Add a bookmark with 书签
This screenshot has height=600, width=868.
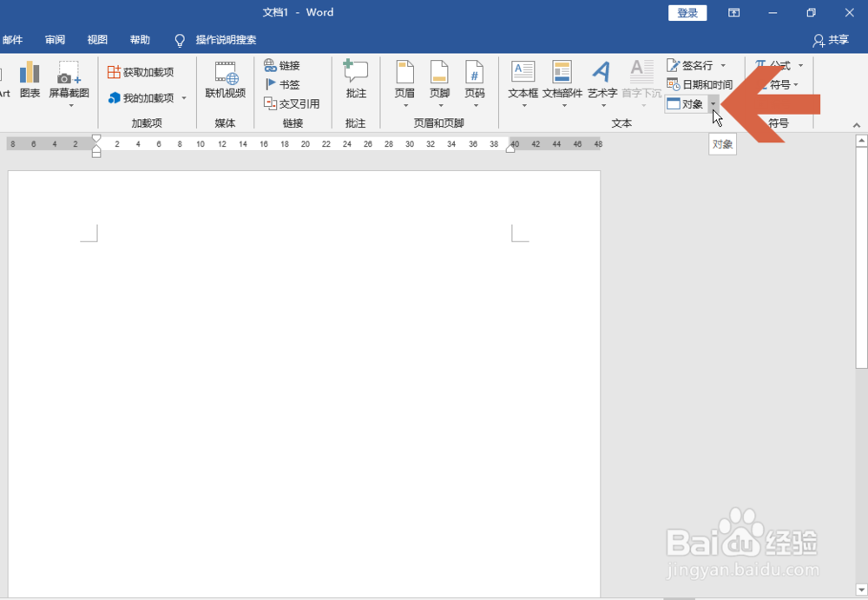[x=282, y=84]
